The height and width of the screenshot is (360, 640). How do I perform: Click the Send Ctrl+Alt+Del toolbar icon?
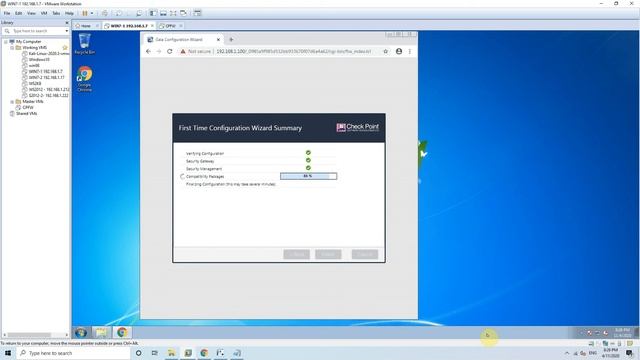pos(105,13)
